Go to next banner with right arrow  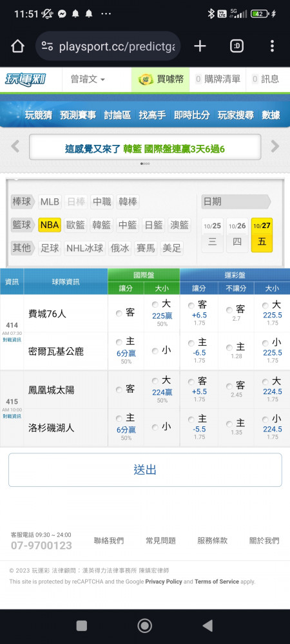[x=275, y=146]
